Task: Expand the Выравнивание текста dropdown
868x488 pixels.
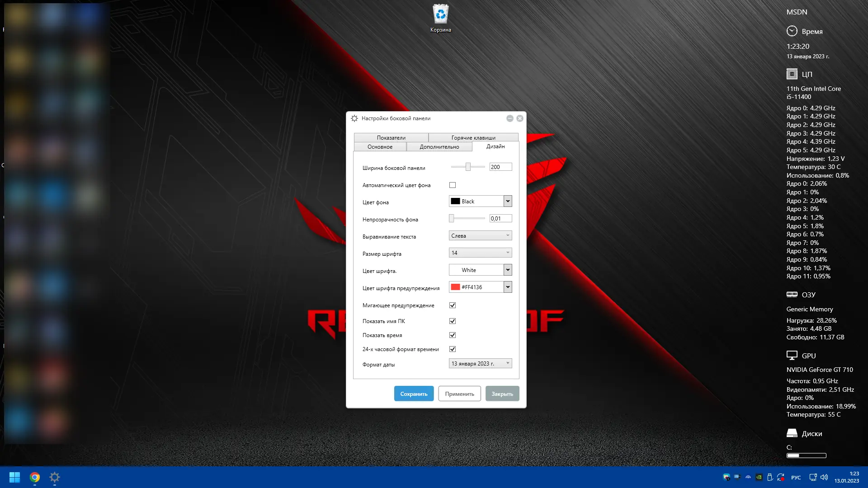Action: 480,236
